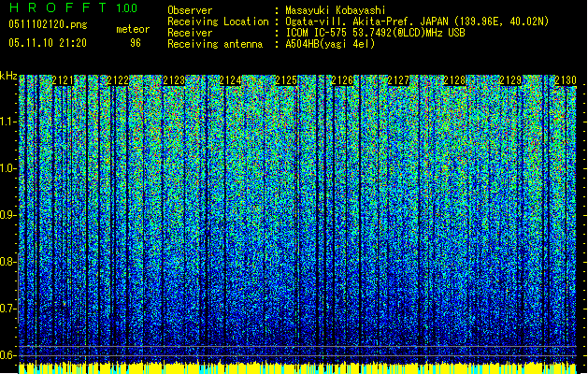Click the date stamp 05.11.10 21:20
The width and height of the screenshot is (588, 374).
(48, 43)
